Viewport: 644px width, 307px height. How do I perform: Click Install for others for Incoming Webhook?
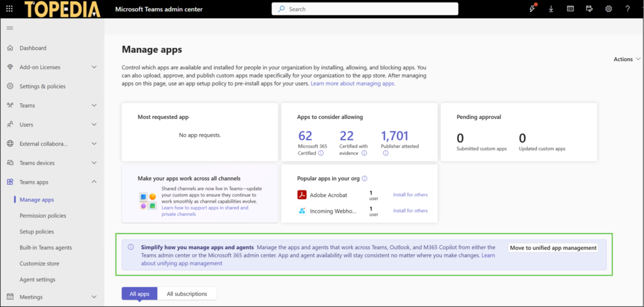click(x=410, y=211)
